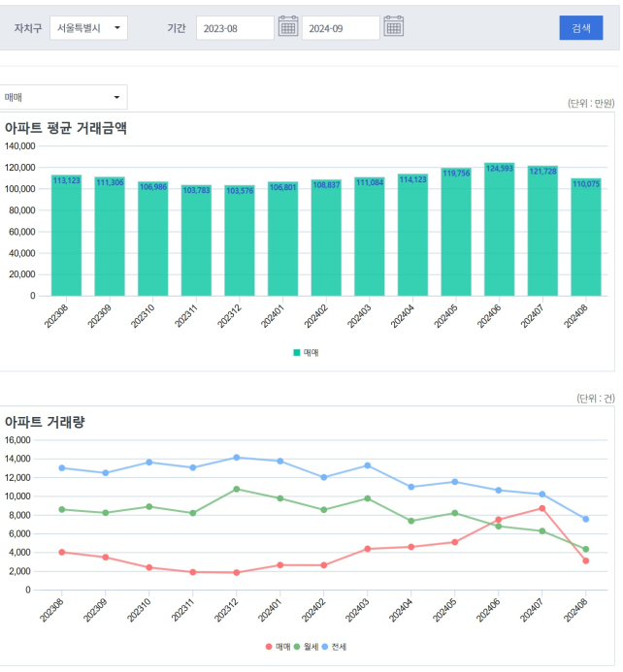The height and width of the screenshot is (672, 623).
Task: Click the 전세 data point at 202408
Action: [x=586, y=519]
